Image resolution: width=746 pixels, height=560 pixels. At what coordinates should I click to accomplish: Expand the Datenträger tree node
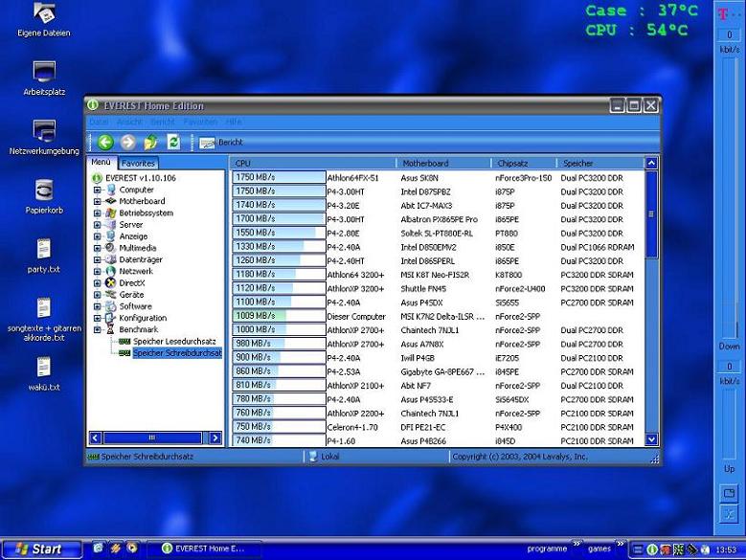coord(98,259)
